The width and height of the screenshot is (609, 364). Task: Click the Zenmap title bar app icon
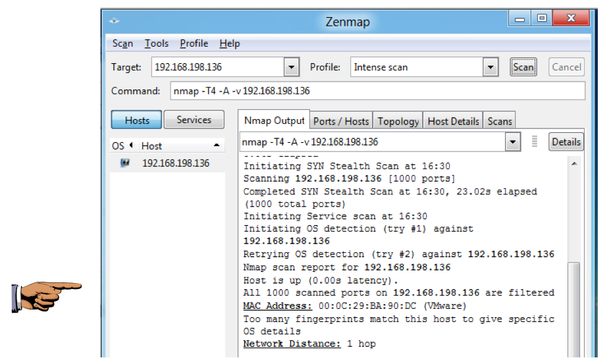tap(114, 21)
